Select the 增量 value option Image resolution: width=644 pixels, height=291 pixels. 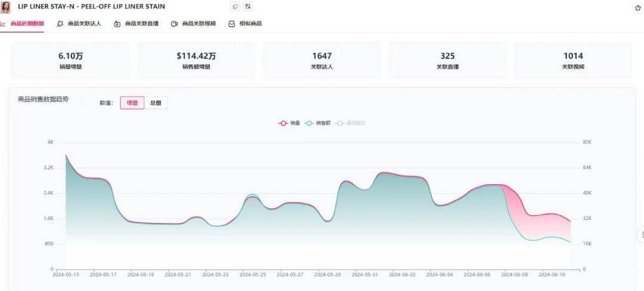click(132, 103)
